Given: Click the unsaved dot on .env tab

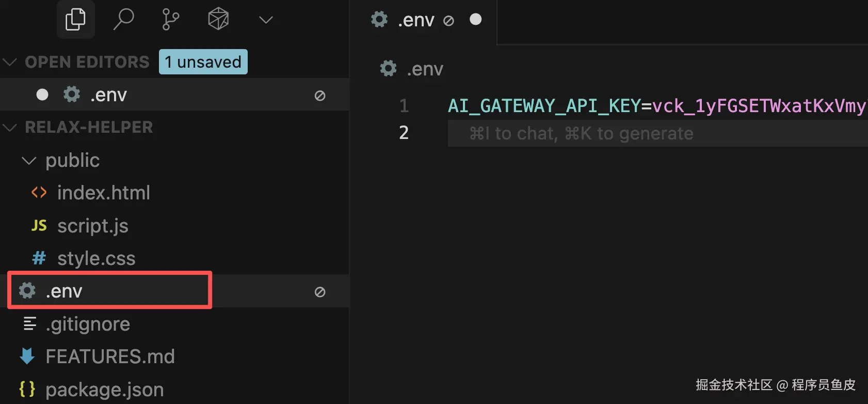Looking at the screenshot, I should [476, 20].
